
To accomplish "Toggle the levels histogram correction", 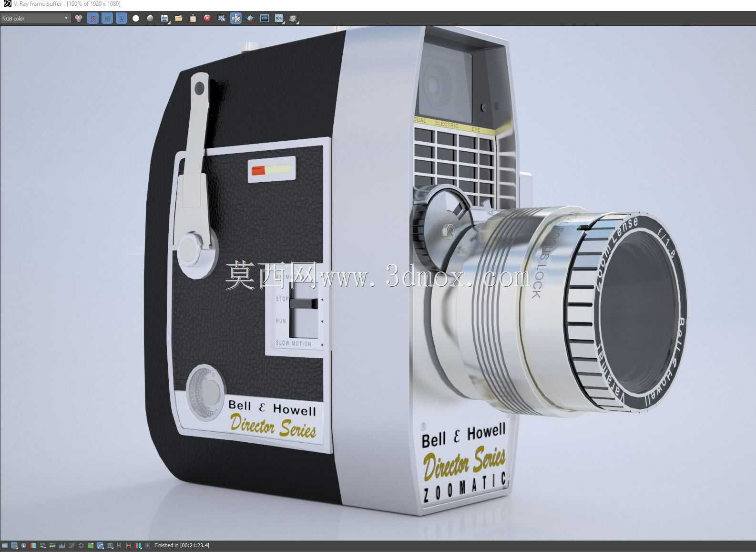I will [x=62, y=545].
